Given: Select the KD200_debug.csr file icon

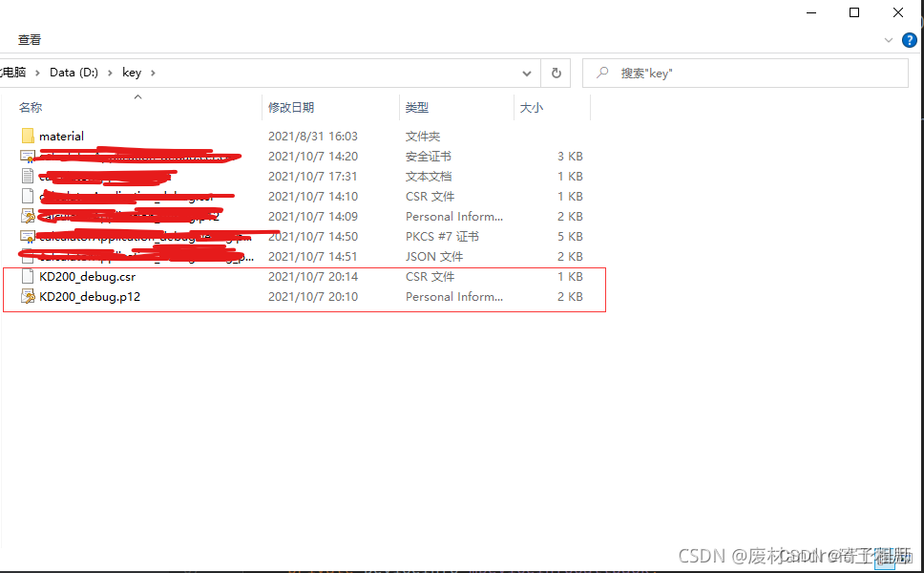Looking at the screenshot, I should point(28,277).
